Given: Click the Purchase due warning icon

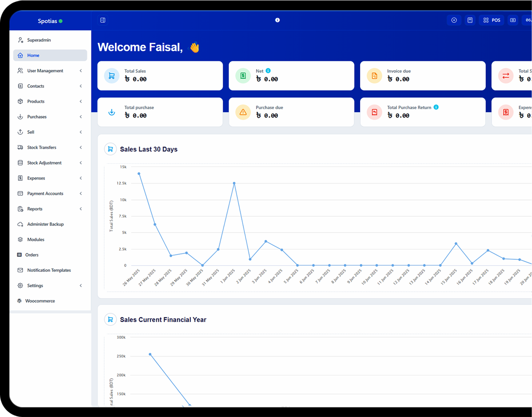Looking at the screenshot, I should click(x=243, y=112).
